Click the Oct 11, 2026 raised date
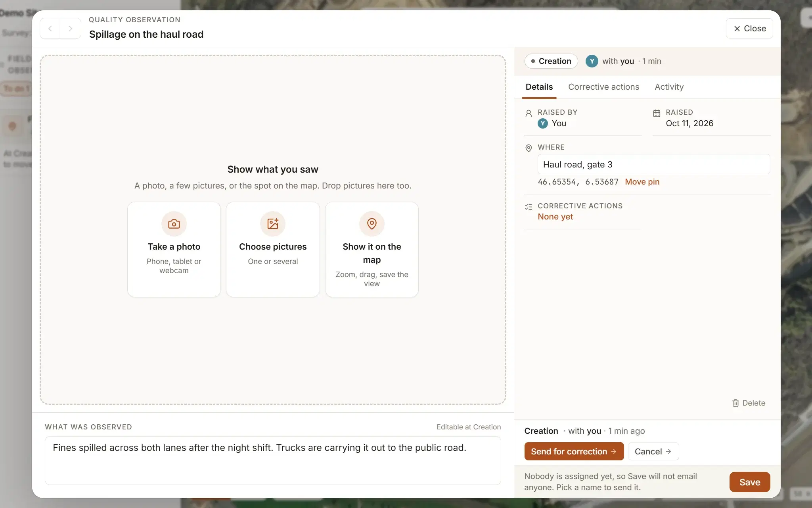The height and width of the screenshot is (508, 812). [689, 123]
